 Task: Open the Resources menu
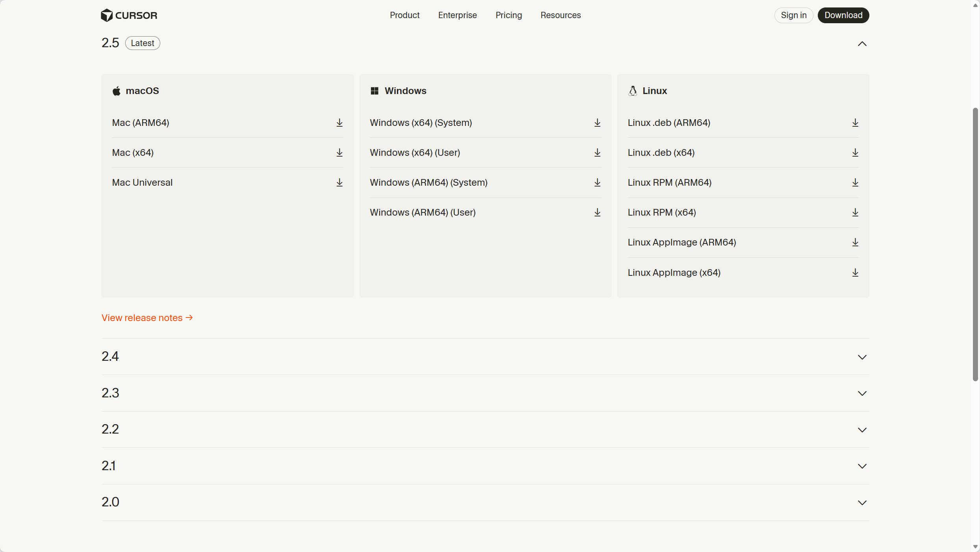[x=560, y=15]
